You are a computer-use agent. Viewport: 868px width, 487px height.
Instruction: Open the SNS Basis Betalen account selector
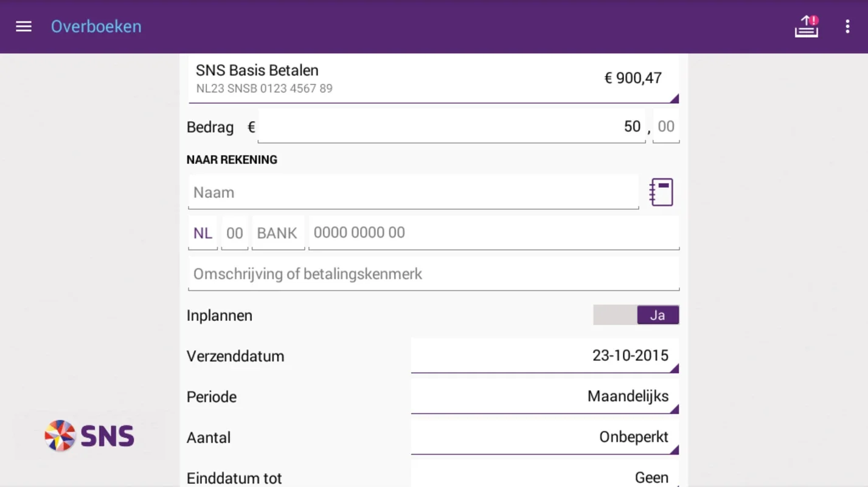[x=434, y=79]
